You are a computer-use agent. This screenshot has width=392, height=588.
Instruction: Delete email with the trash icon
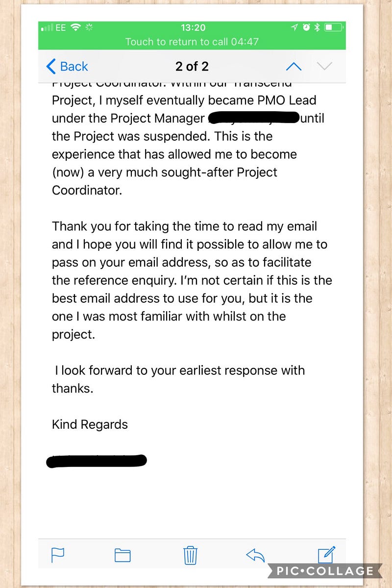[x=190, y=555]
